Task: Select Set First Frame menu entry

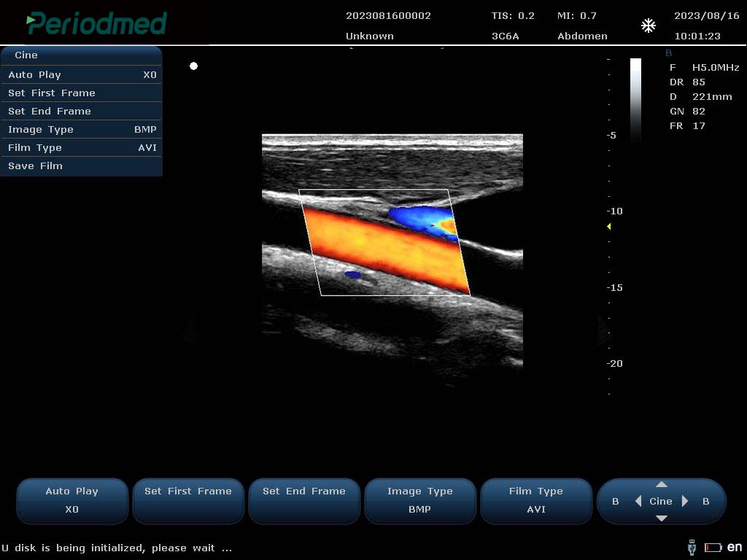Action: [81, 93]
